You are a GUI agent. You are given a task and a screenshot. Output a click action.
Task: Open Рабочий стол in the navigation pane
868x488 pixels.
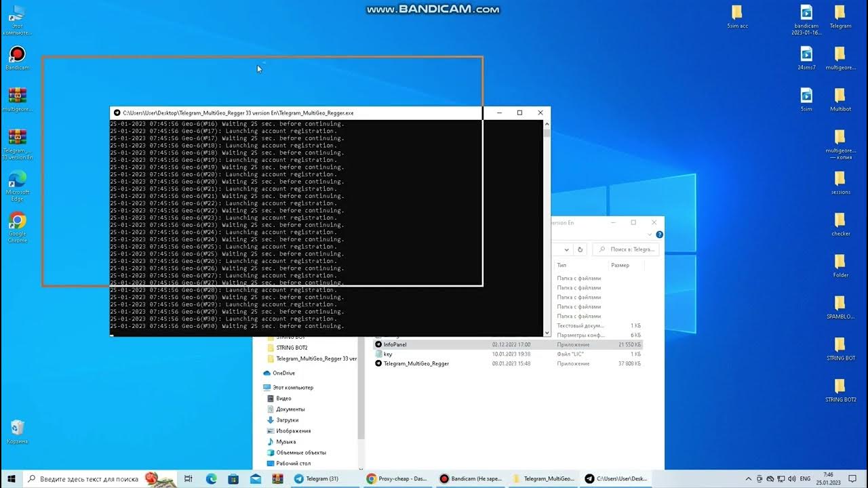pyautogui.click(x=293, y=464)
